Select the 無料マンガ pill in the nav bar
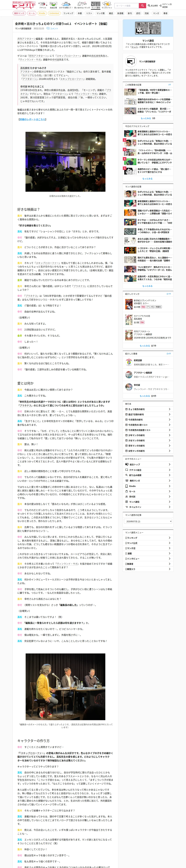Viewport: 186px width, 868px height. (x=19, y=13)
